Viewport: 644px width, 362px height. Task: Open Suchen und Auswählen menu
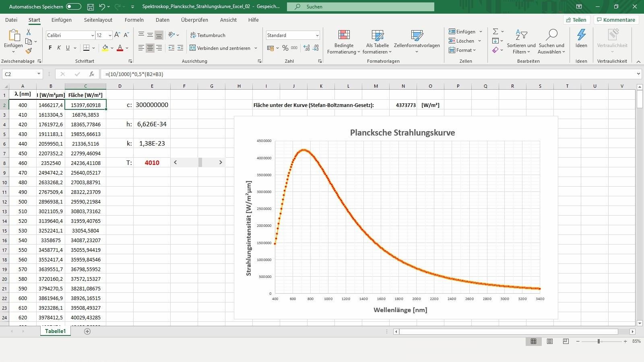pyautogui.click(x=551, y=42)
